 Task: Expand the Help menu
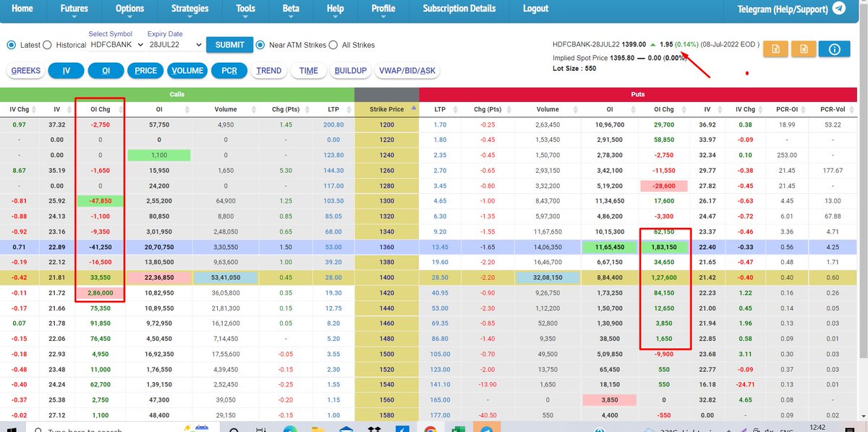[x=336, y=9]
